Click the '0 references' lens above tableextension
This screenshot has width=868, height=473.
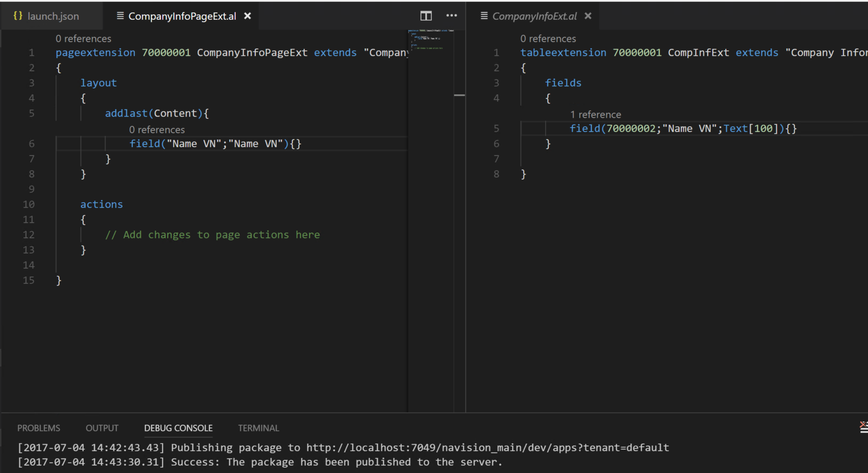548,38
